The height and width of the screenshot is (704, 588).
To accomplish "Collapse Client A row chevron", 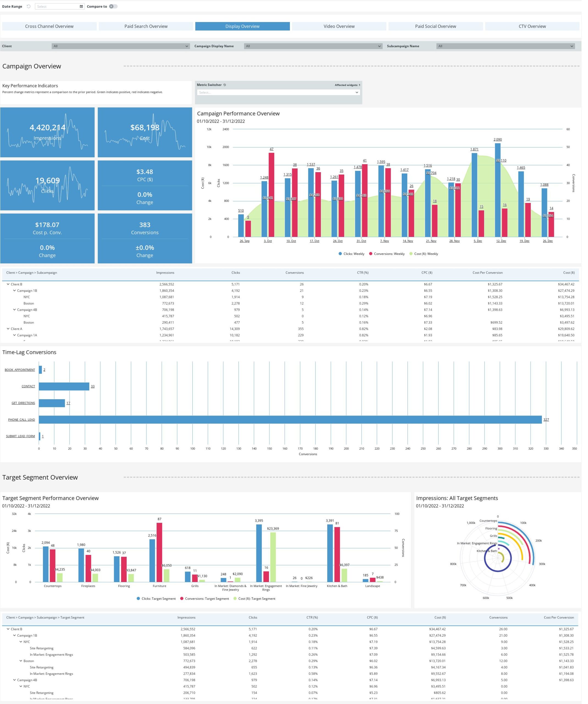I will coord(8,329).
